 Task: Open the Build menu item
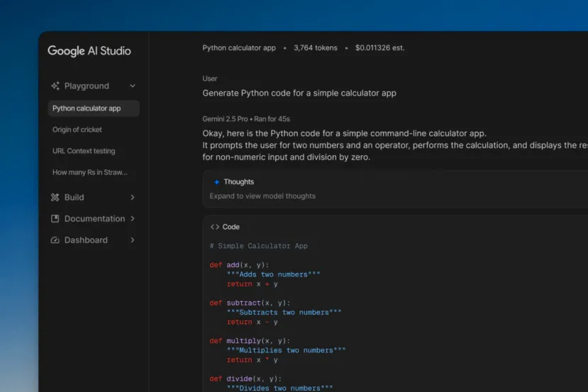tap(74, 197)
